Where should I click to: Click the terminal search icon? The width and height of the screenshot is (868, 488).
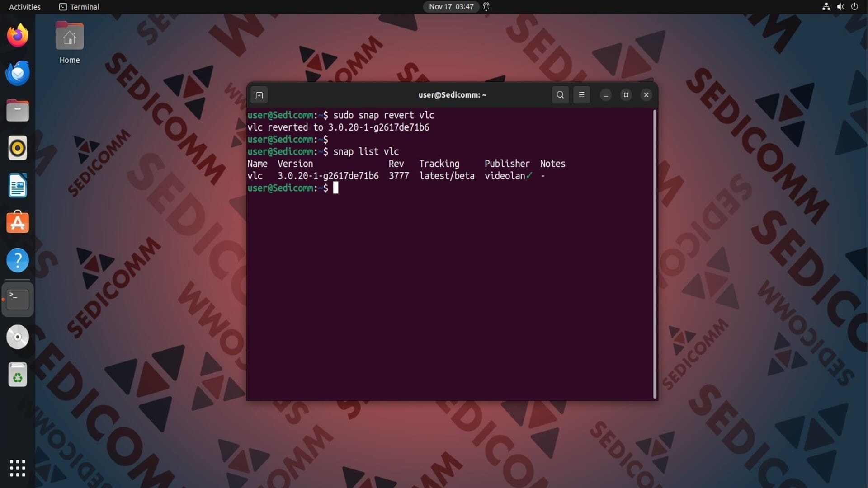[x=560, y=95]
